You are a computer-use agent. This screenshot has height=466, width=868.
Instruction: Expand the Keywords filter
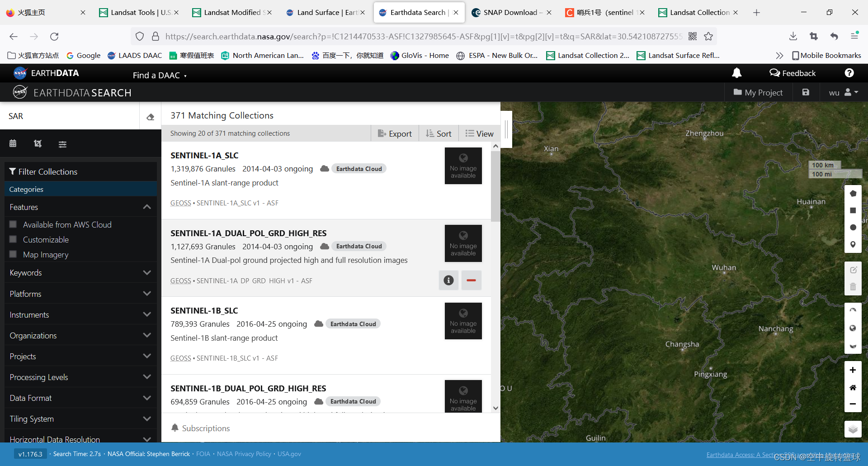[x=80, y=273]
